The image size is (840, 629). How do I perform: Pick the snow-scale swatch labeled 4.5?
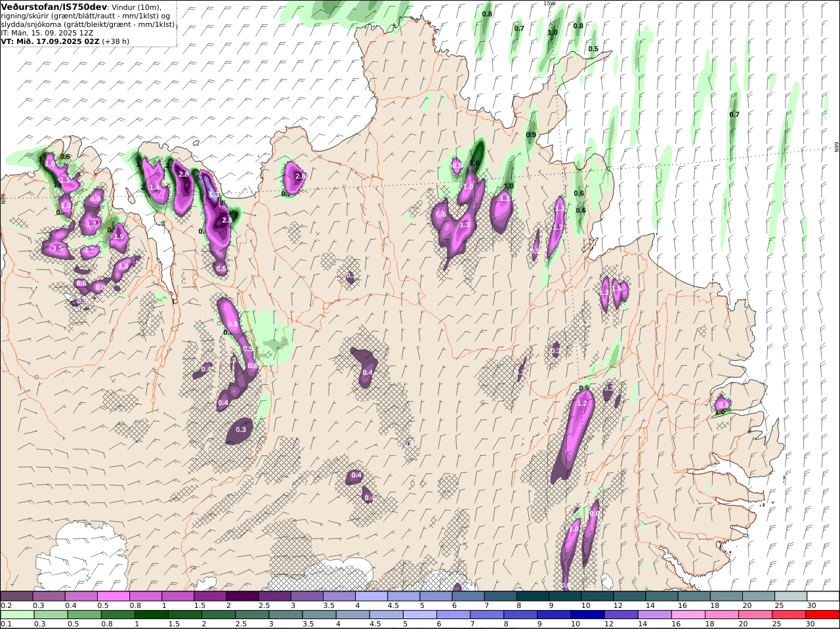[x=404, y=596]
